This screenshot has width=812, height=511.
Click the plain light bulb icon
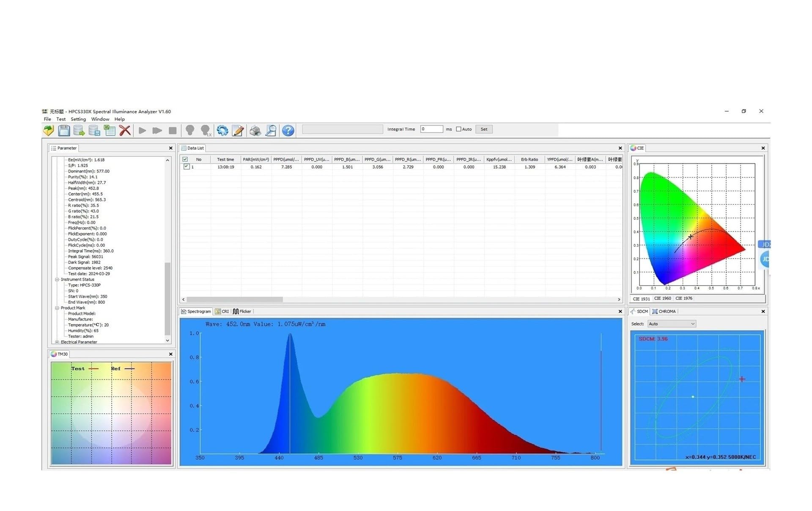coord(190,130)
